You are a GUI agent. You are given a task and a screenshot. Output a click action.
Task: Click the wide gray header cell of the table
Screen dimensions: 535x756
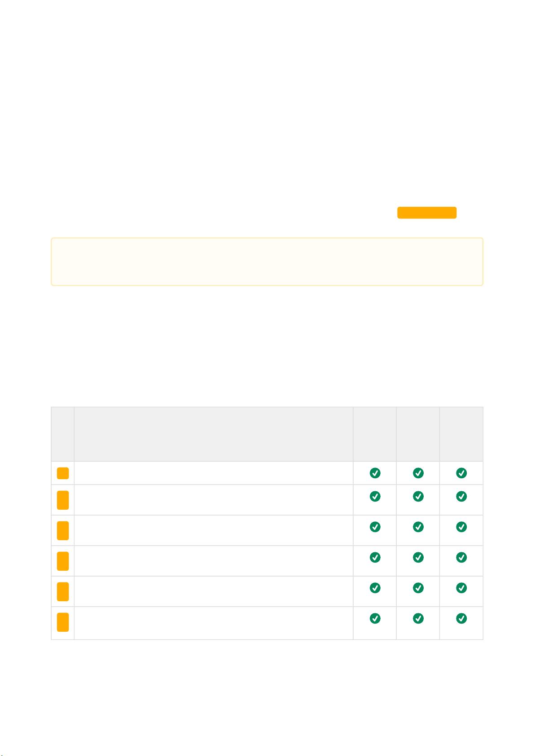click(x=214, y=434)
